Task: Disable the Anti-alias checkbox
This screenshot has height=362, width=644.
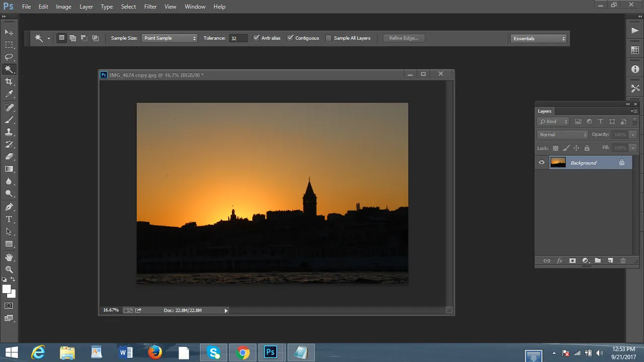Action: click(x=257, y=38)
